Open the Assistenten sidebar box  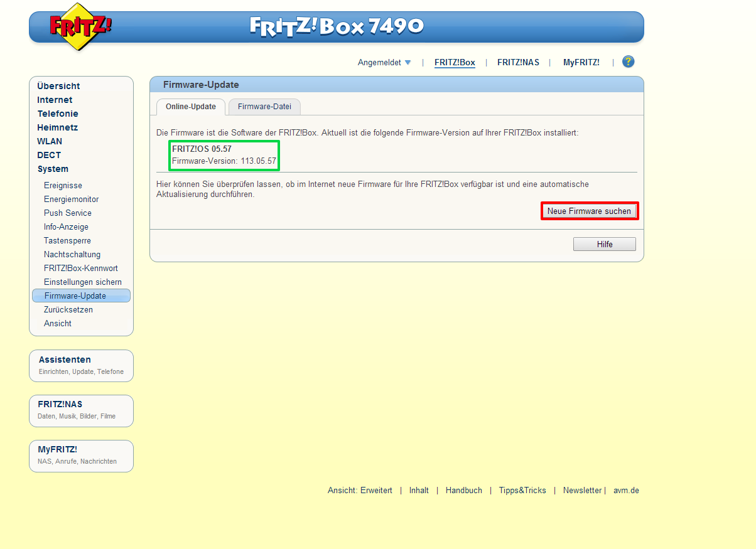tap(81, 365)
